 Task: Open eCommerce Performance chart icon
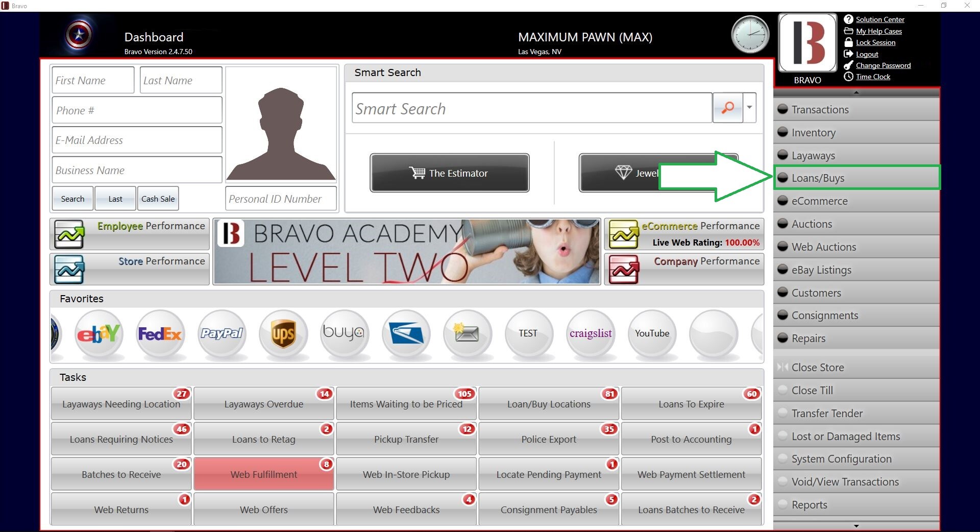click(624, 234)
